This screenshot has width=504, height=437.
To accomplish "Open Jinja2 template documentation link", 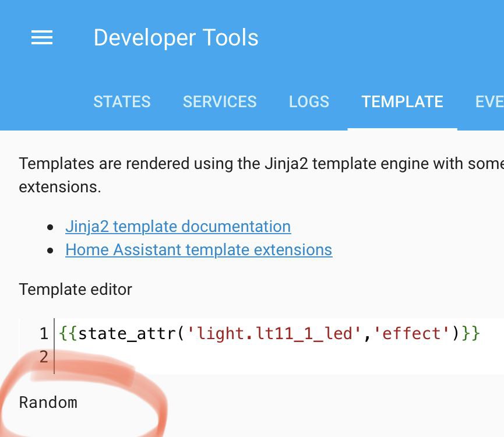I will coord(178,227).
